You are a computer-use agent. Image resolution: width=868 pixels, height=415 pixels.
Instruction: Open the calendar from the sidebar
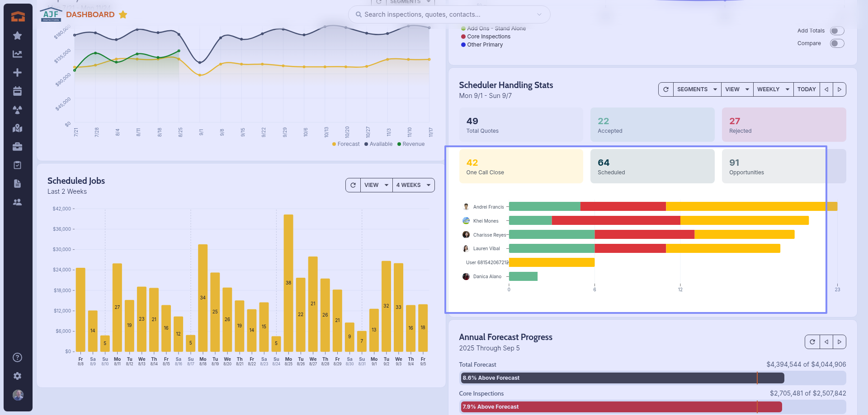(x=17, y=91)
